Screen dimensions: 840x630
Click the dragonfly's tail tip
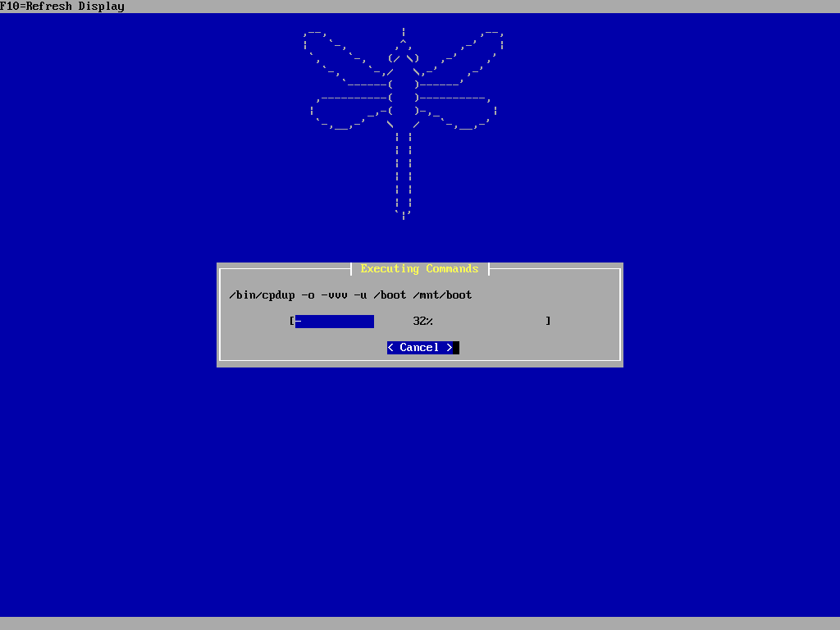pyautogui.click(x=404, y=215)
